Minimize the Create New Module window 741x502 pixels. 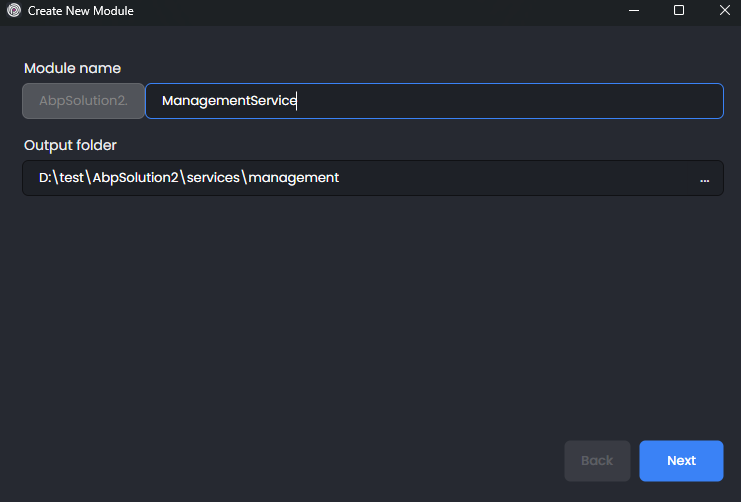pyautogui.click(x=634, y=11)
